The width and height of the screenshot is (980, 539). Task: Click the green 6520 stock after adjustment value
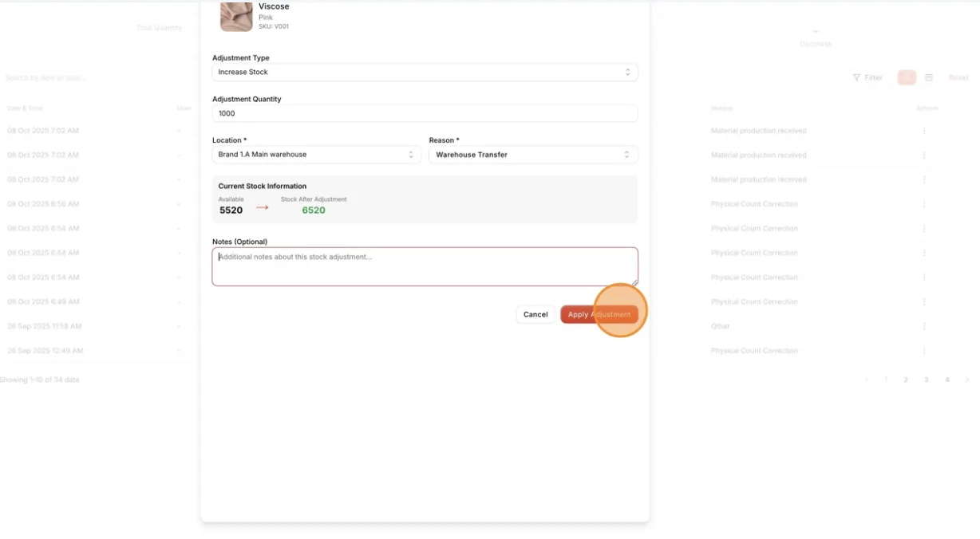tap(314, 210)
